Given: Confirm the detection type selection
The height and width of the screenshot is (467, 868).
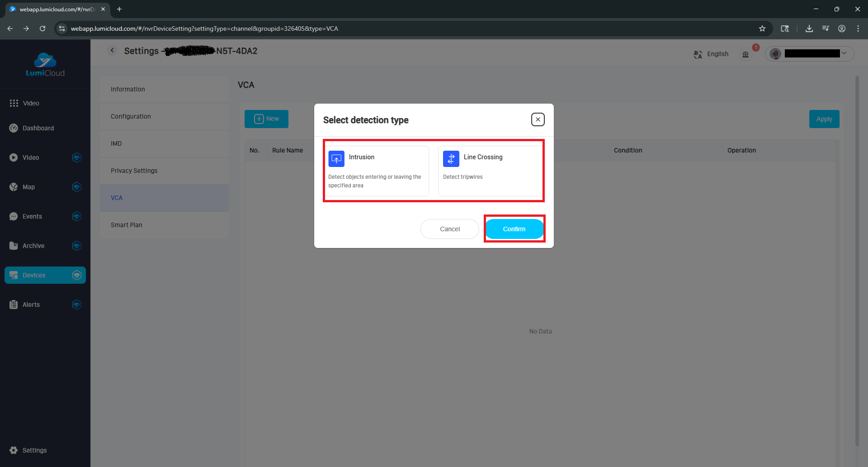Looking at the screenshot, I should point(514,229).
